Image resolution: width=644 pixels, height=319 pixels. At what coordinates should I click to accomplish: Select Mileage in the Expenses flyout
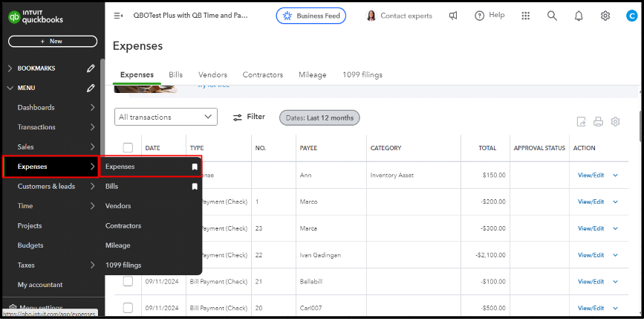(117, 245)
